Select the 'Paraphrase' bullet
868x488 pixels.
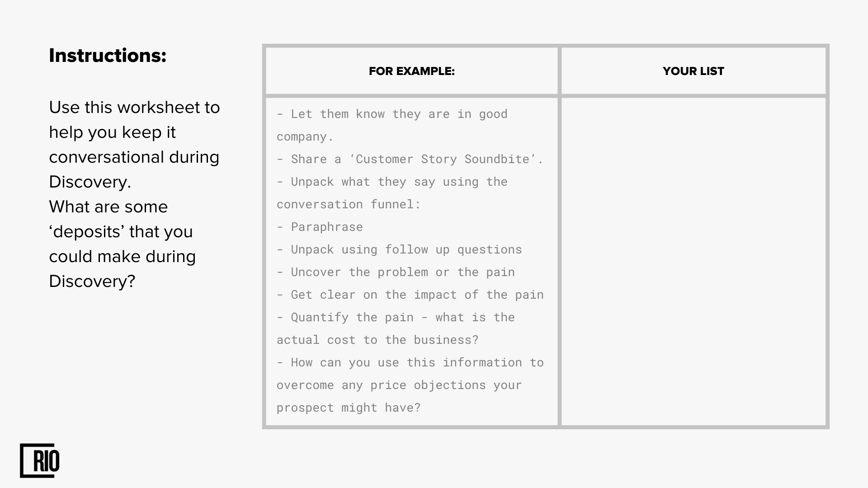[320, 227]
